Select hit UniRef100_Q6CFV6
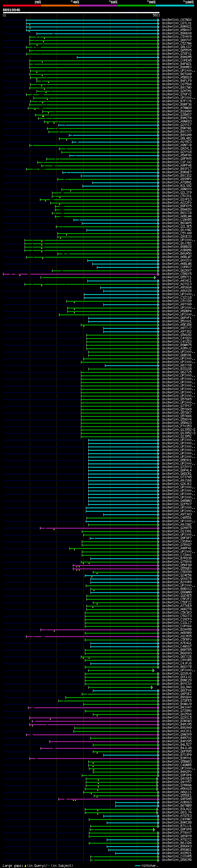 (176, 690)
